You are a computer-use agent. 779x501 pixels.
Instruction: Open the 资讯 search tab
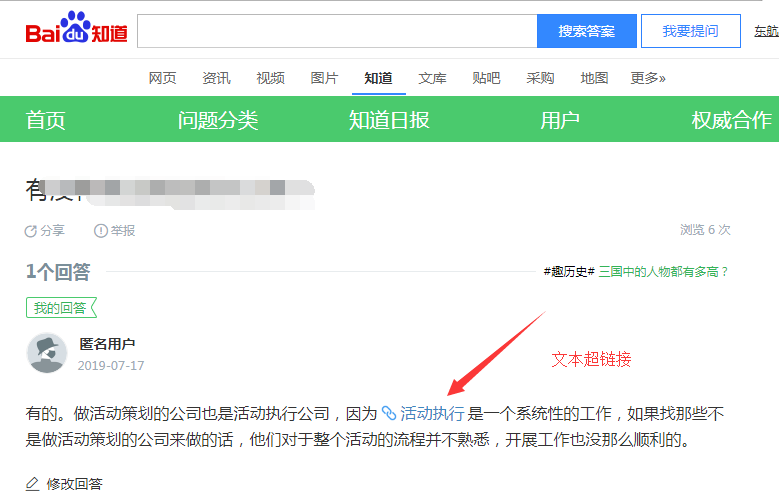[216, 78]
